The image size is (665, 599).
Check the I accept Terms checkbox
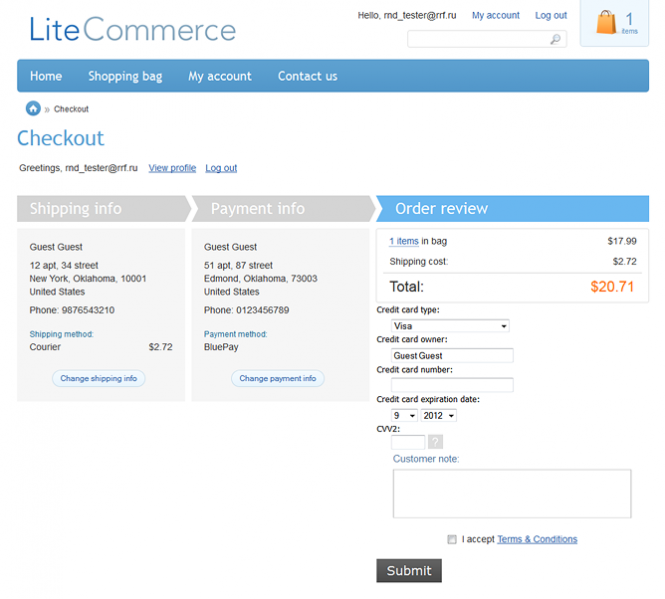click(452, 539)
